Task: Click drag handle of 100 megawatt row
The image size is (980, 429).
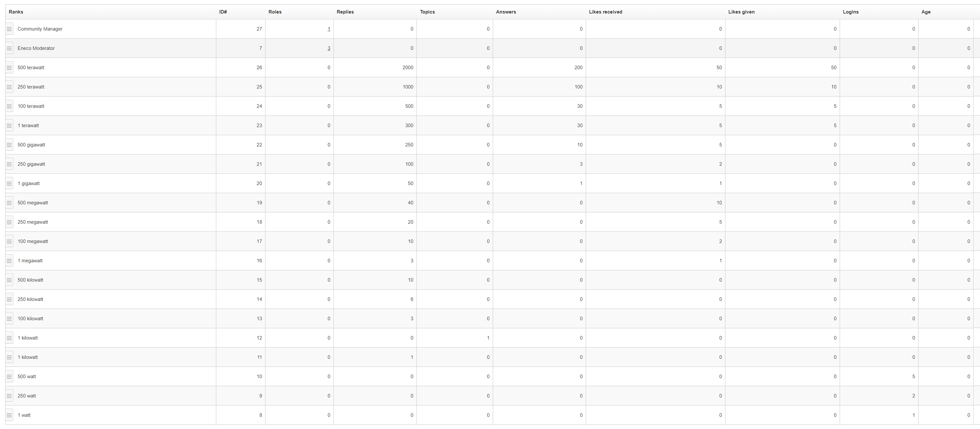Action: pos(9,241)
